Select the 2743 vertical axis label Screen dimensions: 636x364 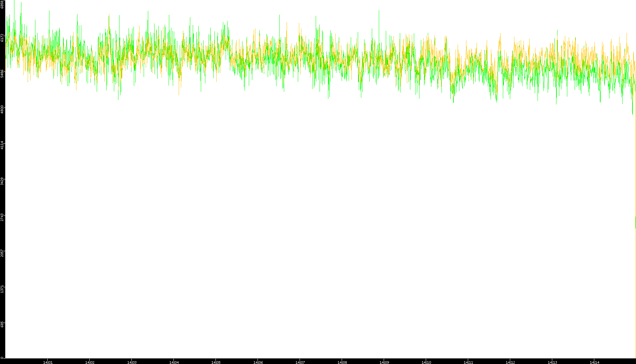2,217
